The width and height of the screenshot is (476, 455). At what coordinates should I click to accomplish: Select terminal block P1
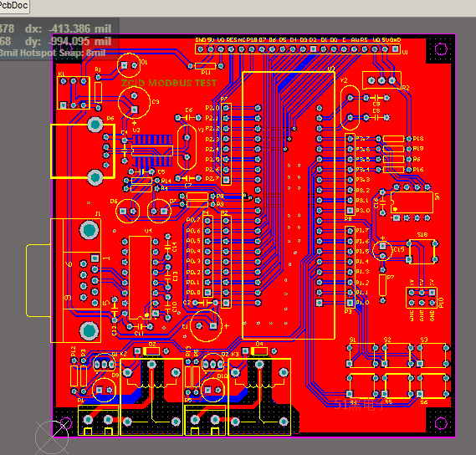(98, 420)
